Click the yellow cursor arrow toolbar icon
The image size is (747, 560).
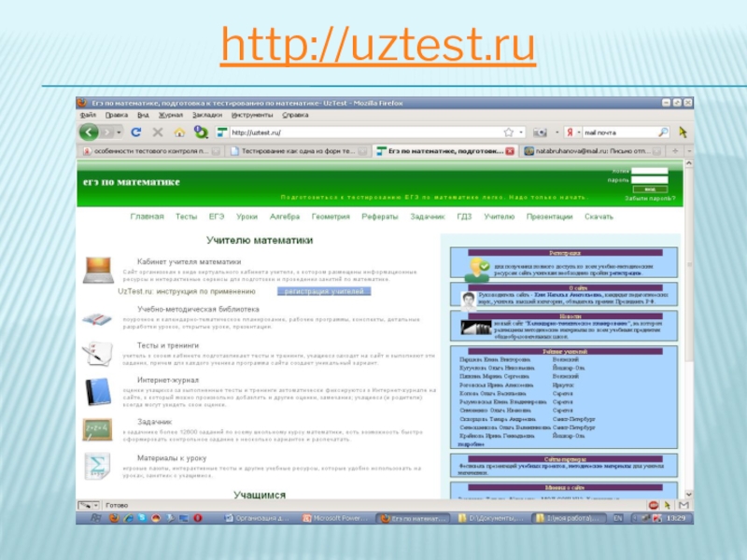point(684,132)
